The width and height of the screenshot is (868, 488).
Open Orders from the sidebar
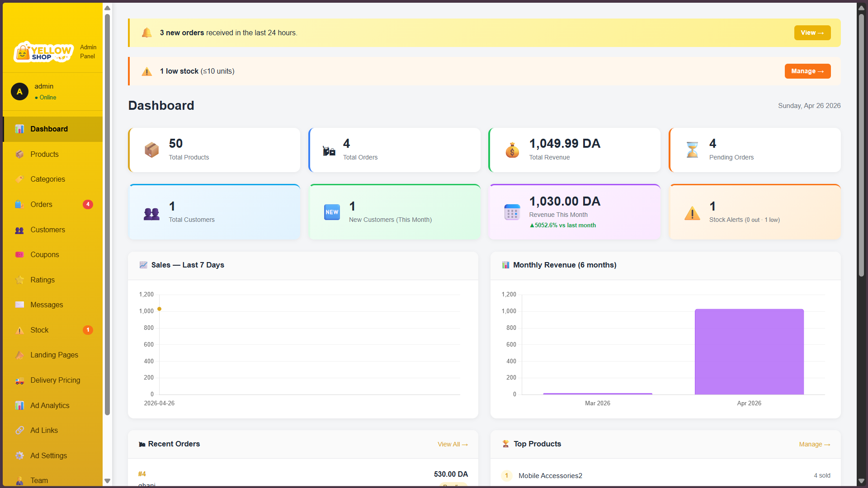[53, 205]
